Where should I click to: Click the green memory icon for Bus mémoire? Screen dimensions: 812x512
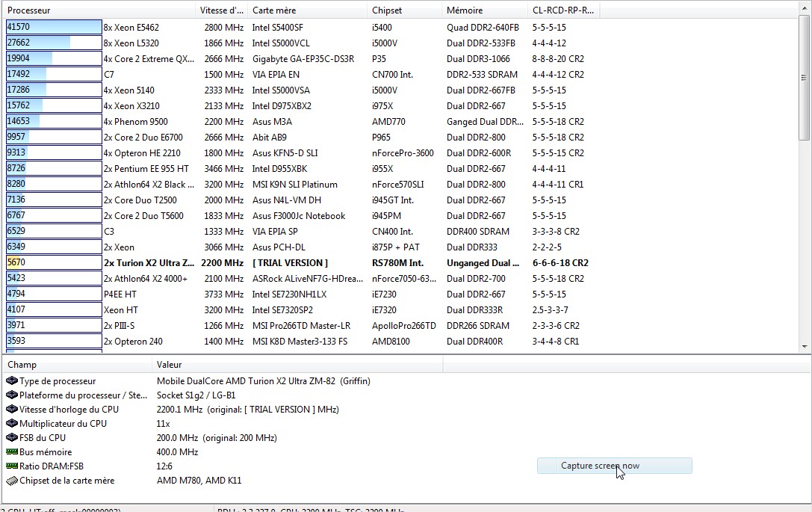12,452
